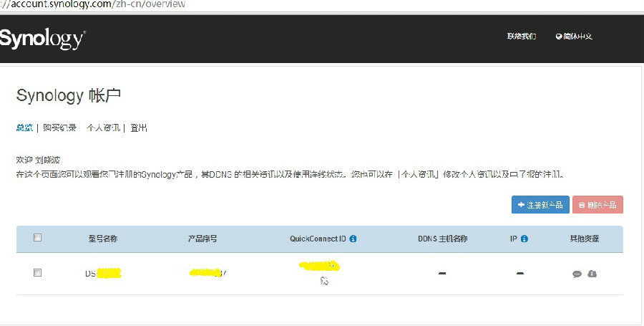
Task: Click the Synology logo
Action: tap(42, 39)
